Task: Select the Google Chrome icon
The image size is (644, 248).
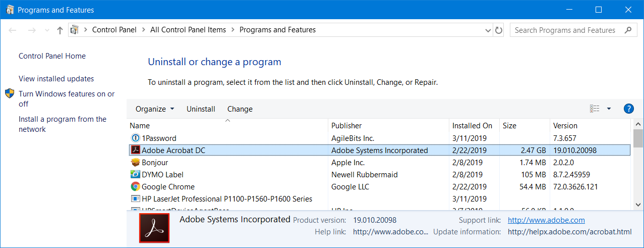Action: tap(135, 187)
